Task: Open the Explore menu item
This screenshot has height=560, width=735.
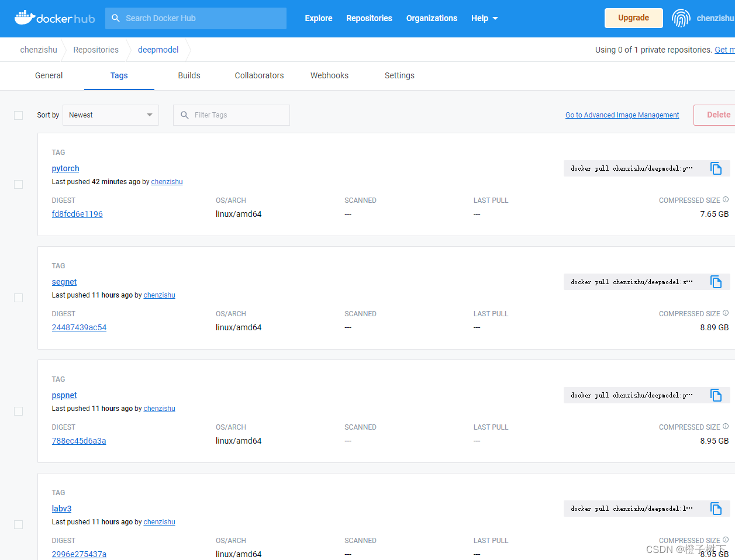Action: pos(318,18)
